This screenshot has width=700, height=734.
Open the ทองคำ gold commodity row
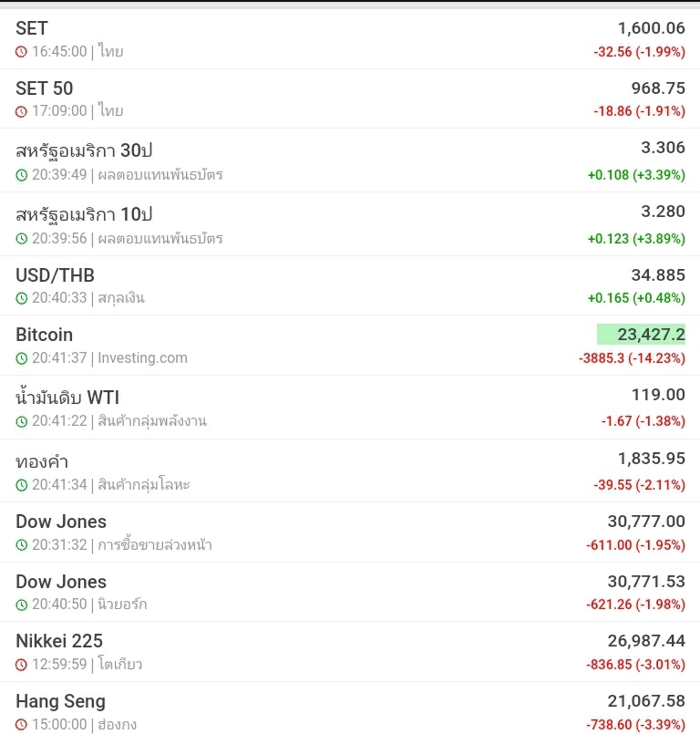(x=350, y=470)
